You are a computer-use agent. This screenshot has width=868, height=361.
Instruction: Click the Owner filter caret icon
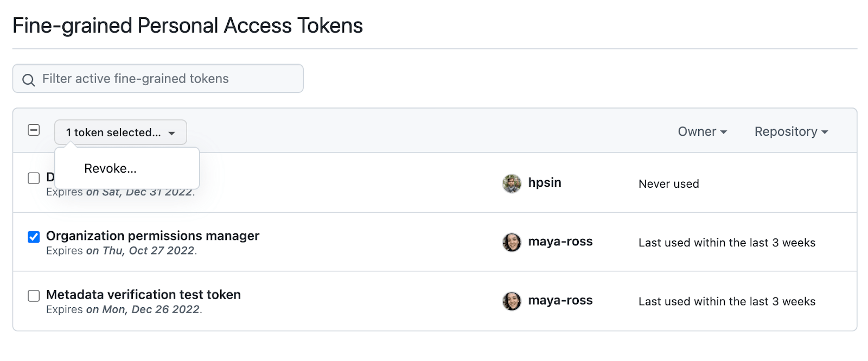point(724,131)
